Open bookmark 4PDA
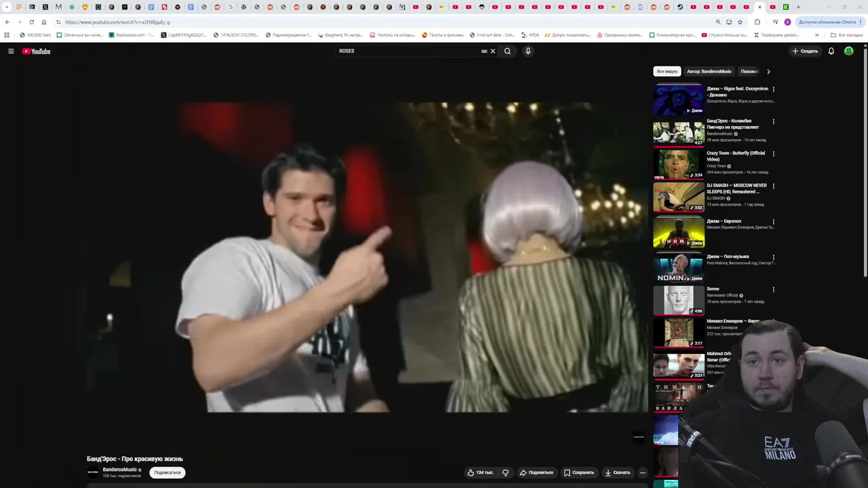 pos(530,35)
